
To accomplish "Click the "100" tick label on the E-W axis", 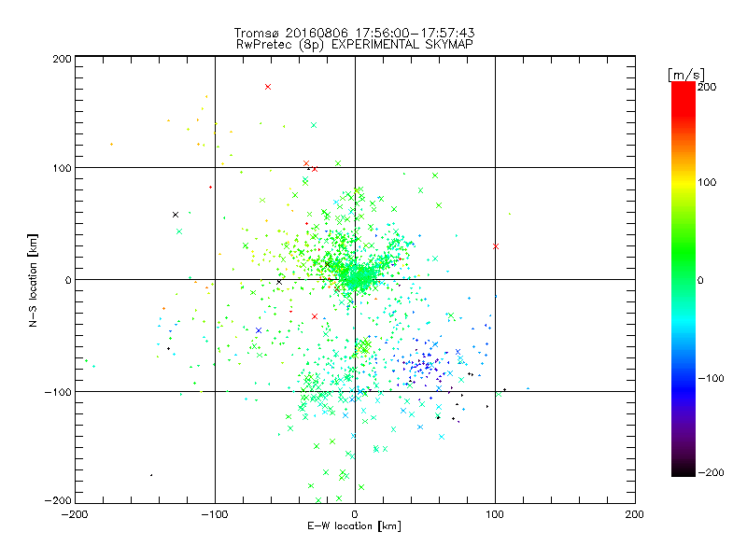I will 495,514.
